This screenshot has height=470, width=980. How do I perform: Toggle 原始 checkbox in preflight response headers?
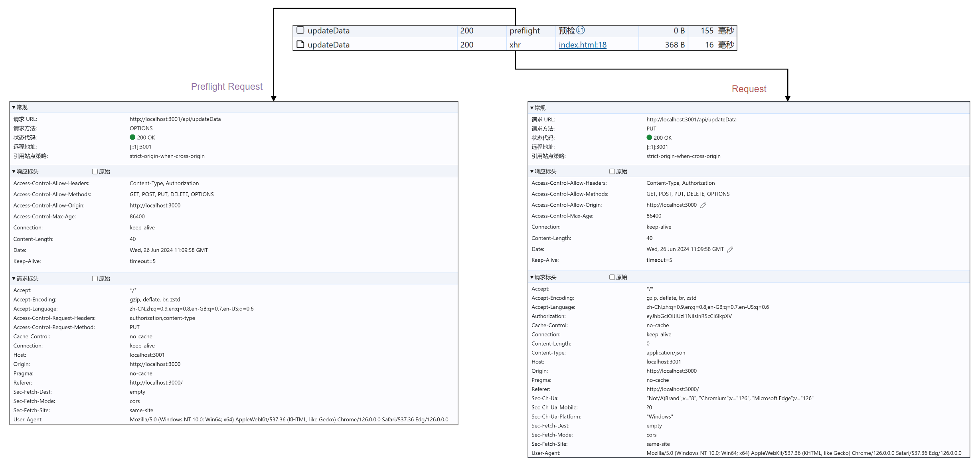(x=95, y=172)
